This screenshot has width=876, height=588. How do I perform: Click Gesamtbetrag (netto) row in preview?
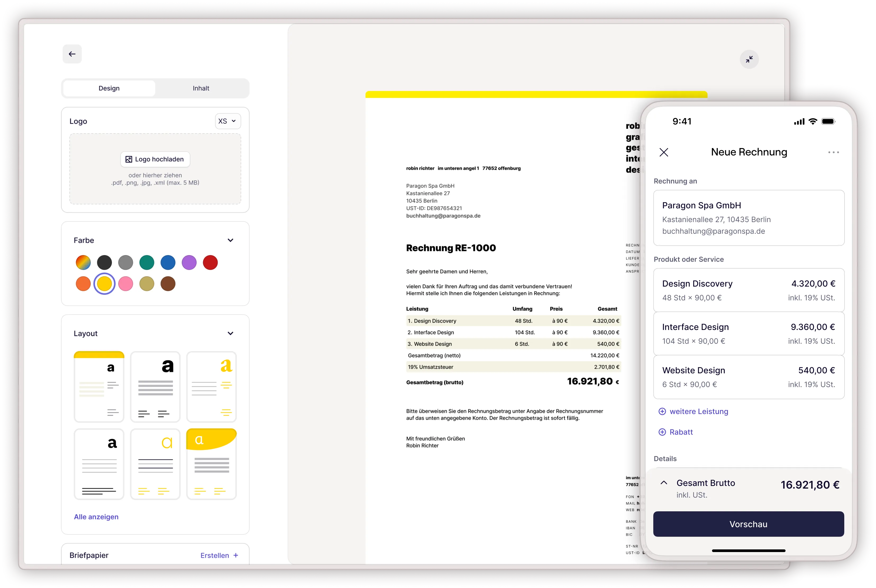(513, 355)
